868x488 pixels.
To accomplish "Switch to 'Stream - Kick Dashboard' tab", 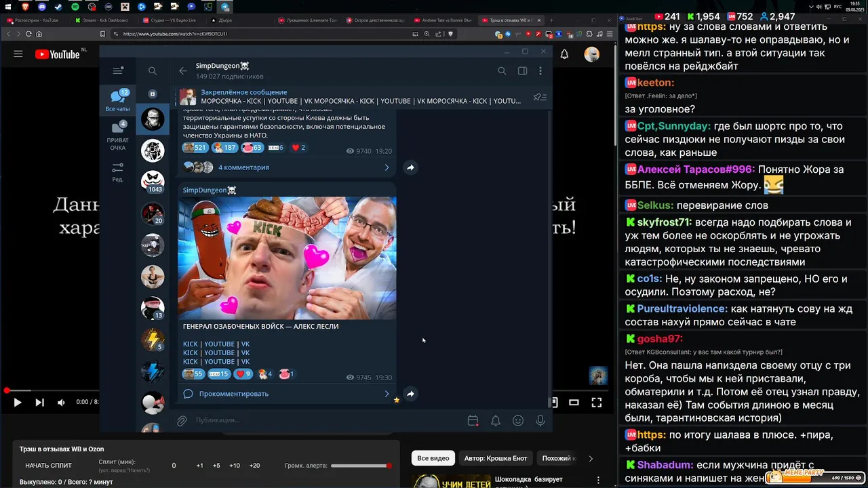I will click(105, 20).
